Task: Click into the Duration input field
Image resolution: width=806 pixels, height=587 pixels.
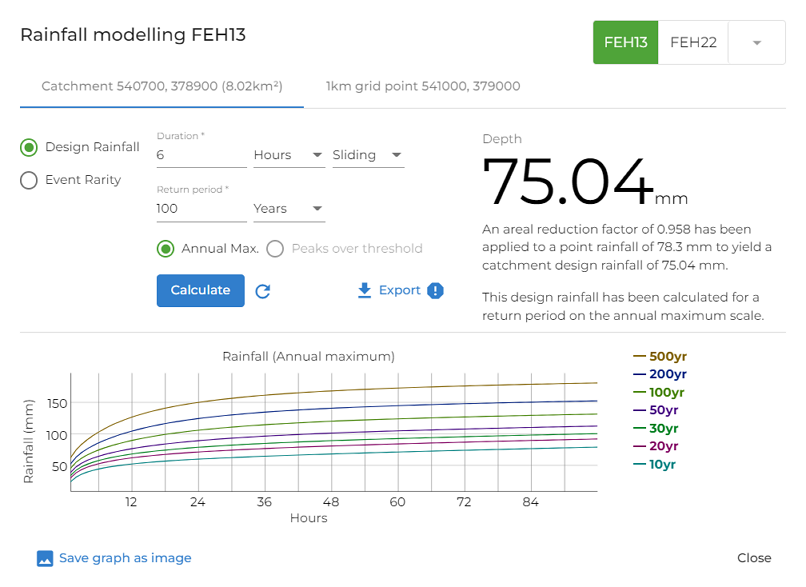Action: click(201, 155)
